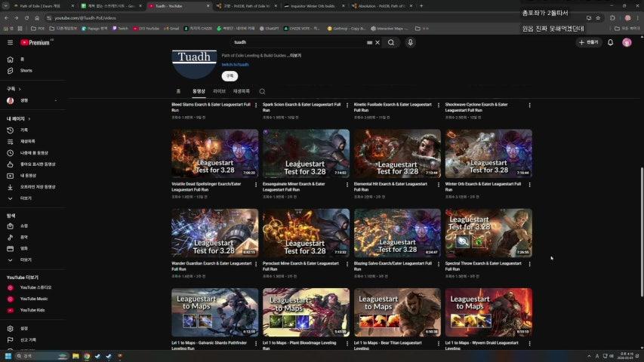Open the YouTube hamburger guide menu
Screen dimensions: 644x362
pyautogui.click(x=10, y=42)
